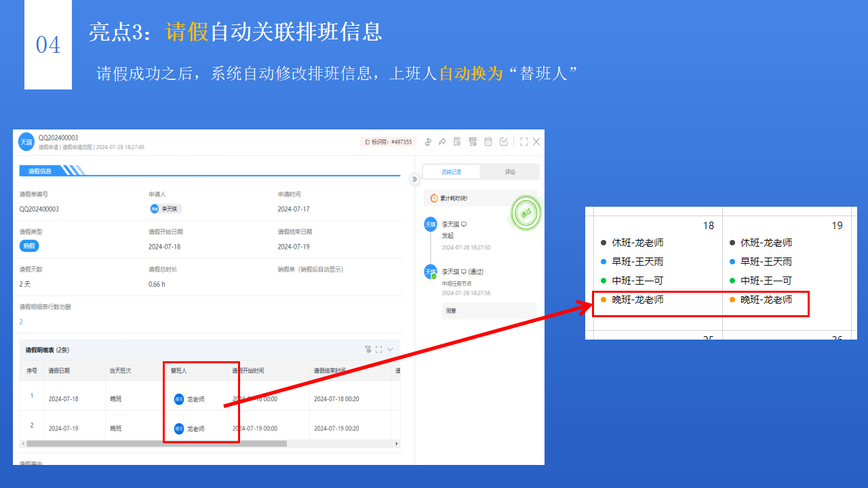Expand the comment area under 李天琪 (通过)
Viewport: 868px width, 488px height.
488,310
